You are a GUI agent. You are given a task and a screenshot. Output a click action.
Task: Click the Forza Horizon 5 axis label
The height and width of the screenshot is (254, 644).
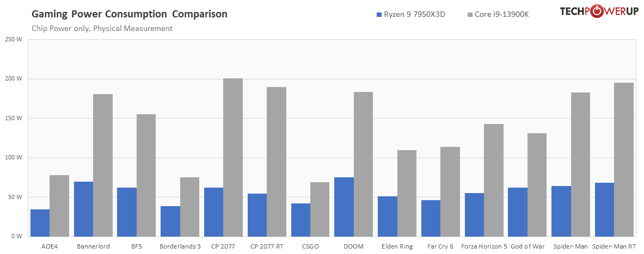pyautogui.click(x=484, y=246)
